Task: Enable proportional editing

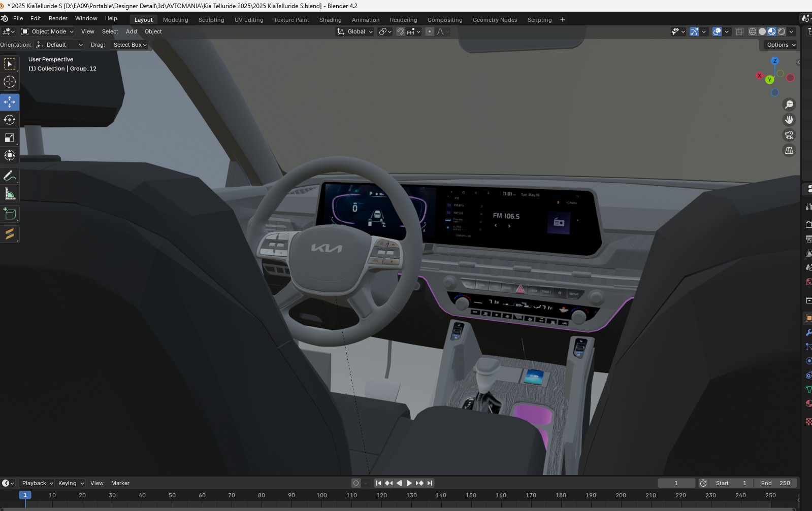Action: (430, 31)
